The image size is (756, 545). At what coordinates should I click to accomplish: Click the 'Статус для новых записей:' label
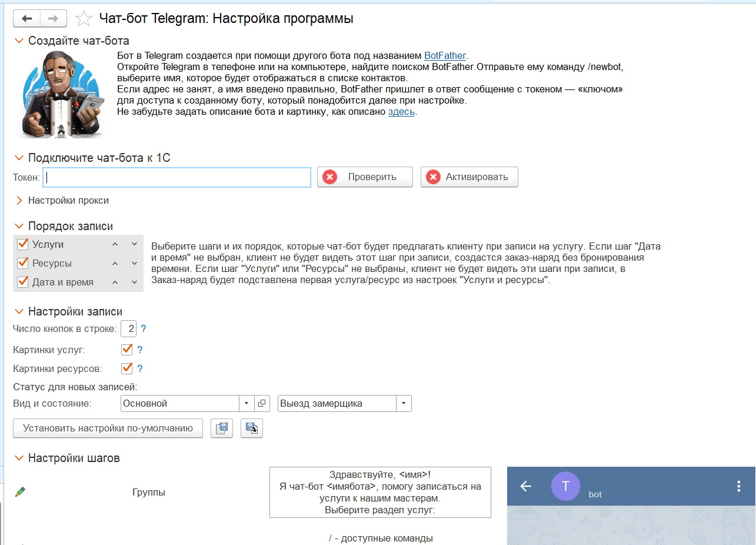click(x=75, y=387)
